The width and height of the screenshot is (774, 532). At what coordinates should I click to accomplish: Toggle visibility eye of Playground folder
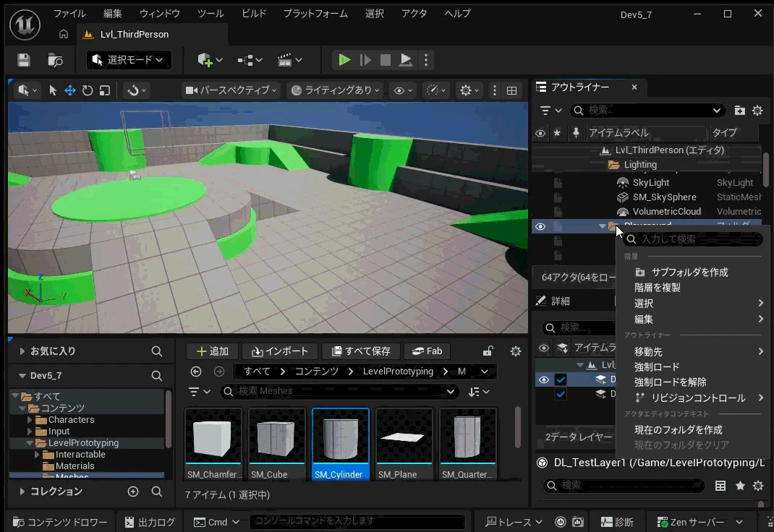(540, 226)
